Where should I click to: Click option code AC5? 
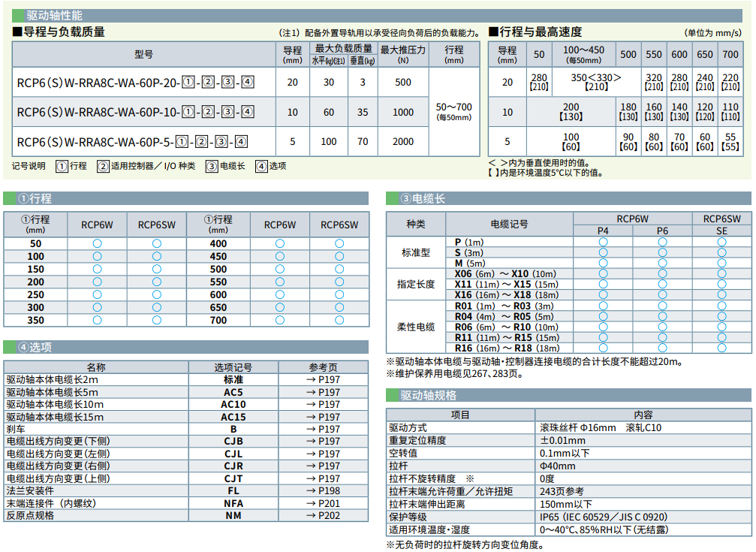tap(233, 392)
